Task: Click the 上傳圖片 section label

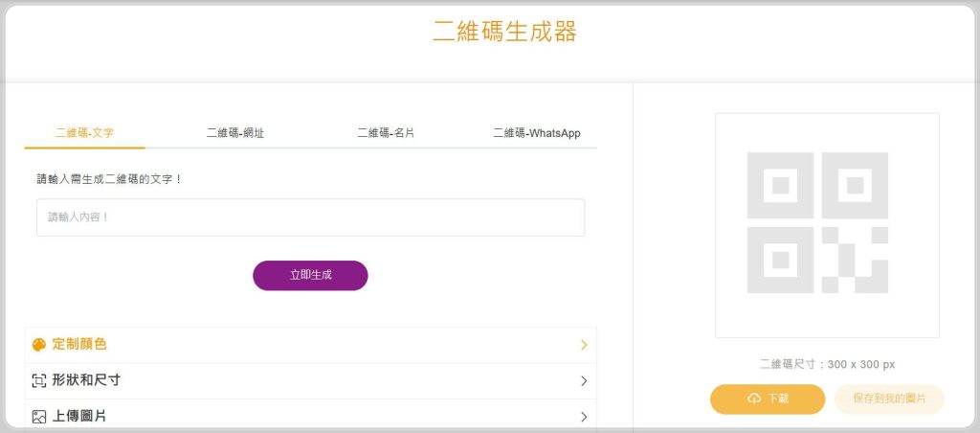Action: [x=79, y=417]
